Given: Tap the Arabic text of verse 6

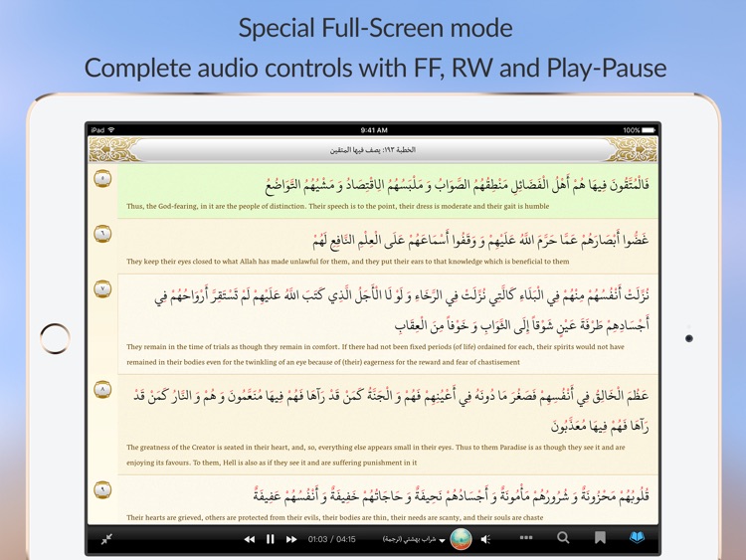Looking at the screenshot, I should 481,240.
